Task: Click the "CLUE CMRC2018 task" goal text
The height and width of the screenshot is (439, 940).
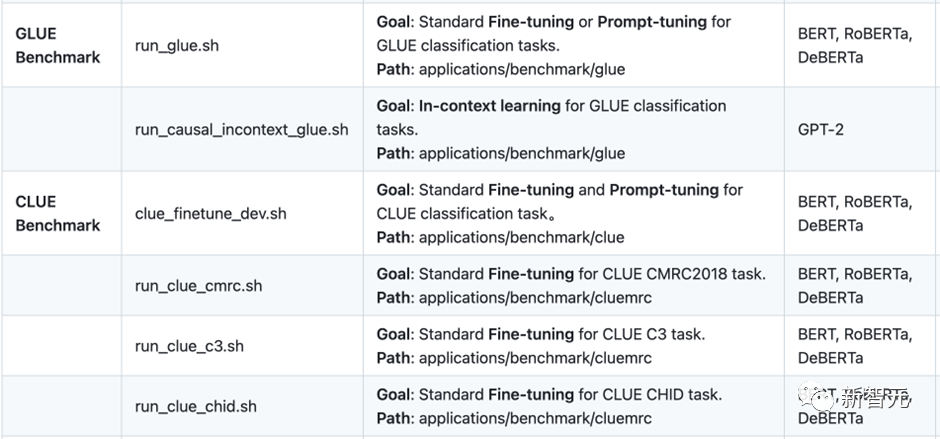Action: tap(684, 273)
